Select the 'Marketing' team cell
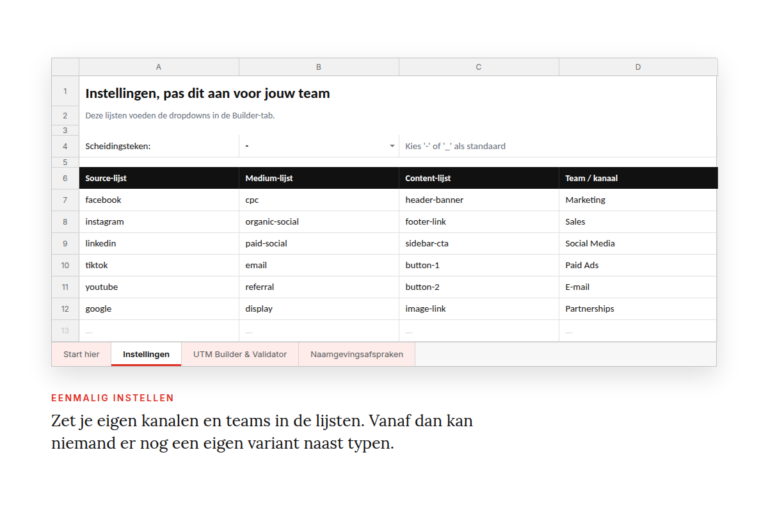This screenshot has height=512, width=768. pyautogui.click(x=638, y=200)
